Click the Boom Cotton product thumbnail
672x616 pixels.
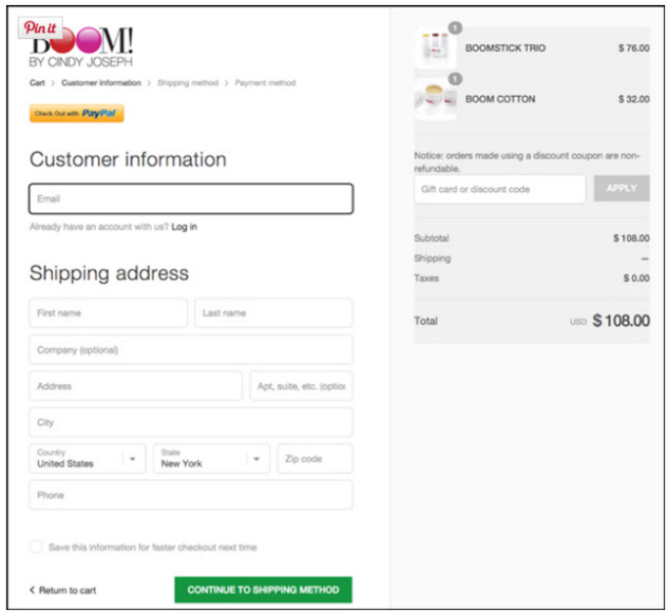coord(435,99)
